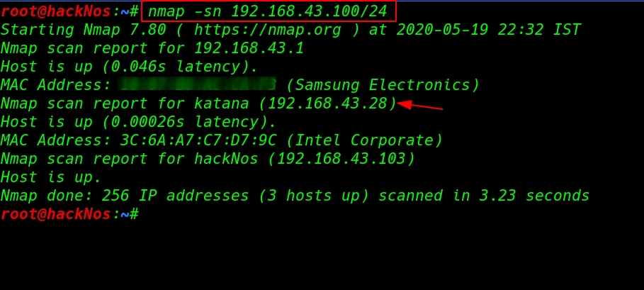Click the 'Nmap done' summary line
644x290 pixels.
tap(295, 196)
